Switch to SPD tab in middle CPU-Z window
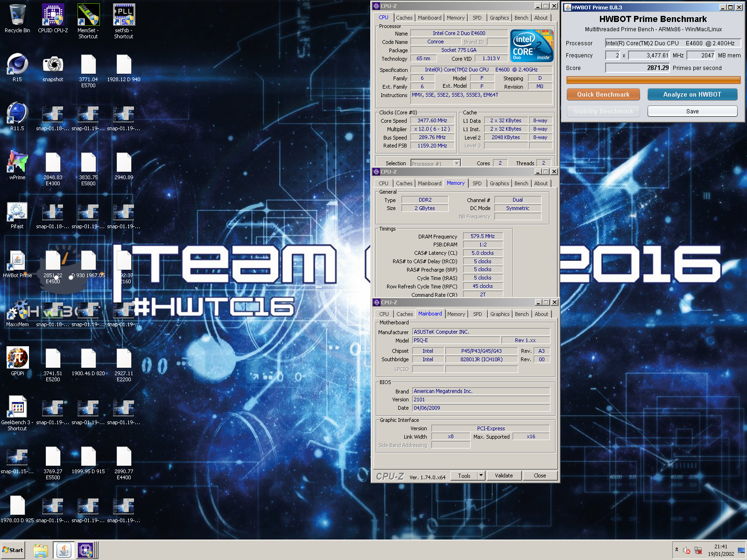Viewport: 747px width, 560px height. [x=477, y=183]
